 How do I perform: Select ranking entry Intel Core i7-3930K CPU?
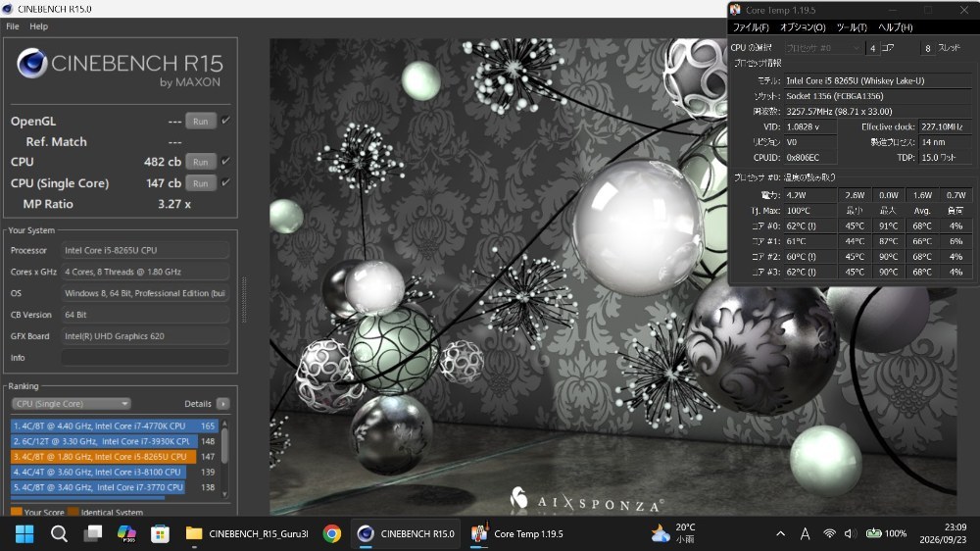[x=115, y=441]
